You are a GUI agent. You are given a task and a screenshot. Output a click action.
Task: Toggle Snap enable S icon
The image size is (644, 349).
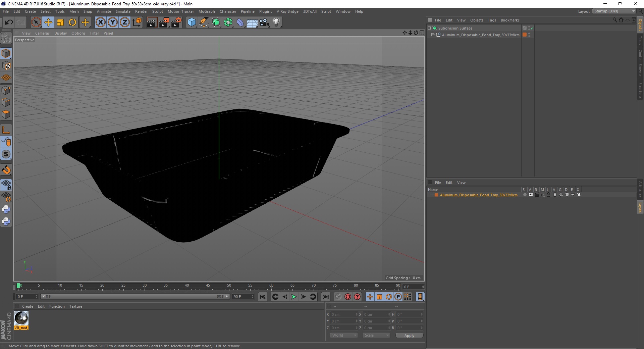(x=6, y=154)
